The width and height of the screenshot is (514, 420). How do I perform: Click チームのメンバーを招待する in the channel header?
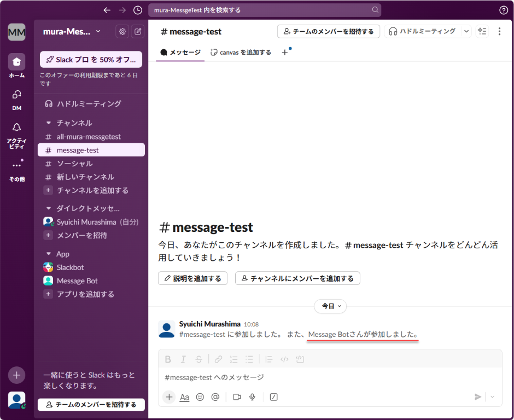click(x=329, y=32)
